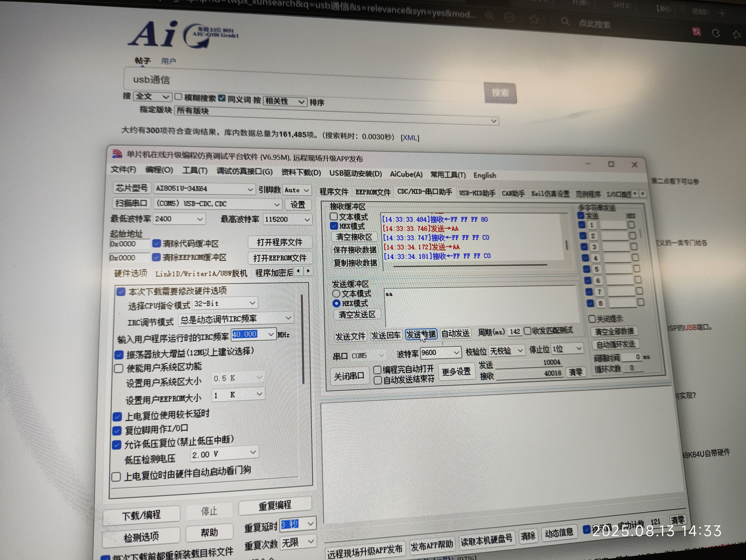Click the application logo icon in the title bar
This screenshot has height=560, width=746.
click(117, 154)
